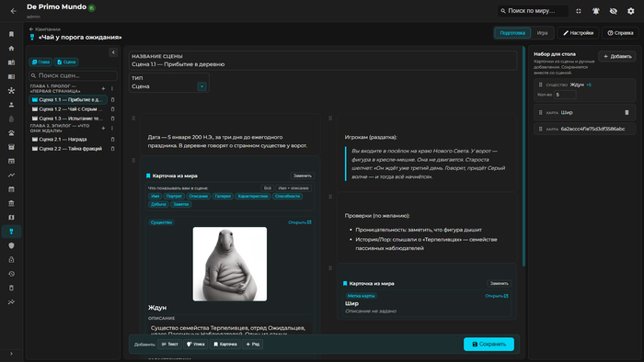Screen dimensions: 644x362
Task: Open the trash icon in left sidebar
Action: tap(11, 288)
